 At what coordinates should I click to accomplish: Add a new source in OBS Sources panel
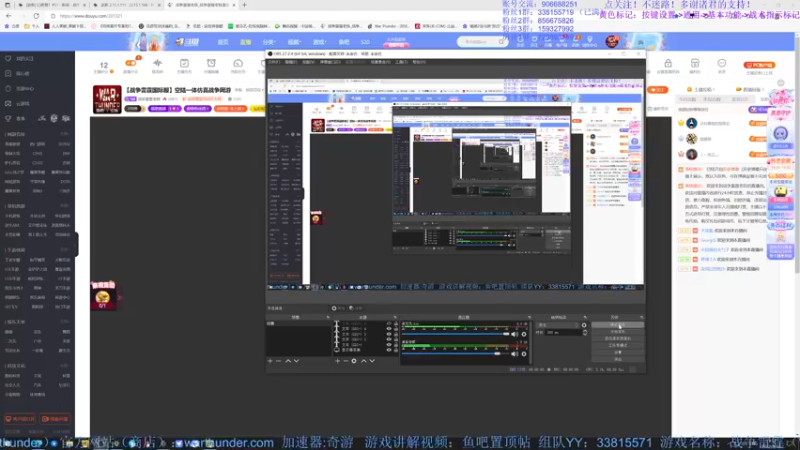(x=337, y=361)
